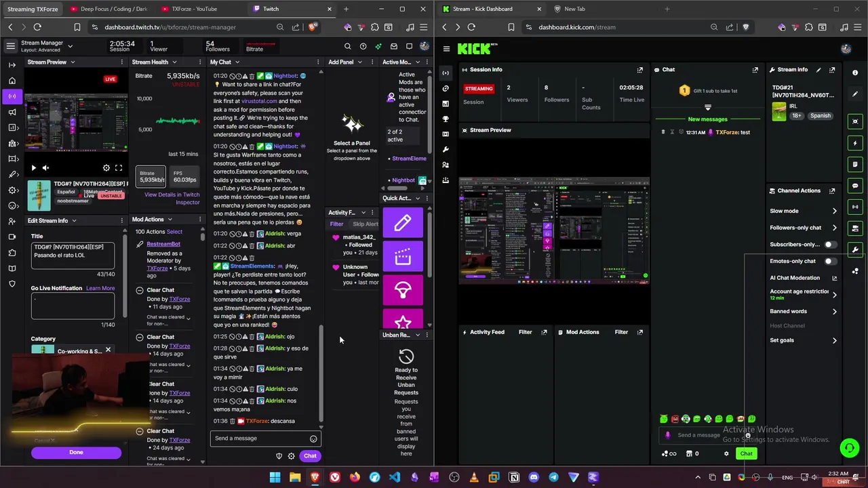The width and height of the screenshot is (868, 488).
Task: Open Twitch search magnifier icon
Action: 347,46
